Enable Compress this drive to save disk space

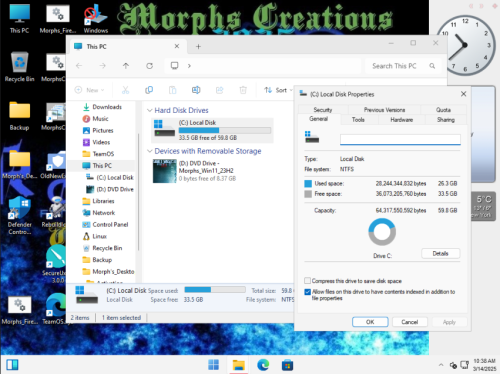[308, 281]
